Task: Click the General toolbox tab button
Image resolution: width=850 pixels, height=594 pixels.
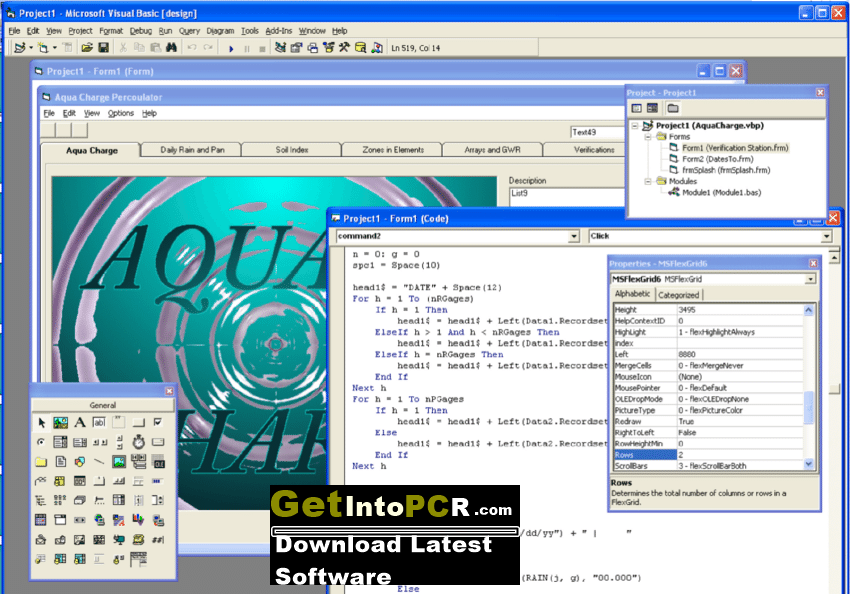Action: 103,405
